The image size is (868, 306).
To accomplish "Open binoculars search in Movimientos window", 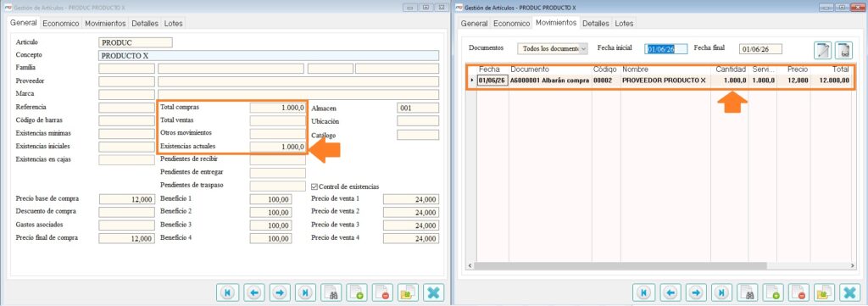I will pos(748,292).
